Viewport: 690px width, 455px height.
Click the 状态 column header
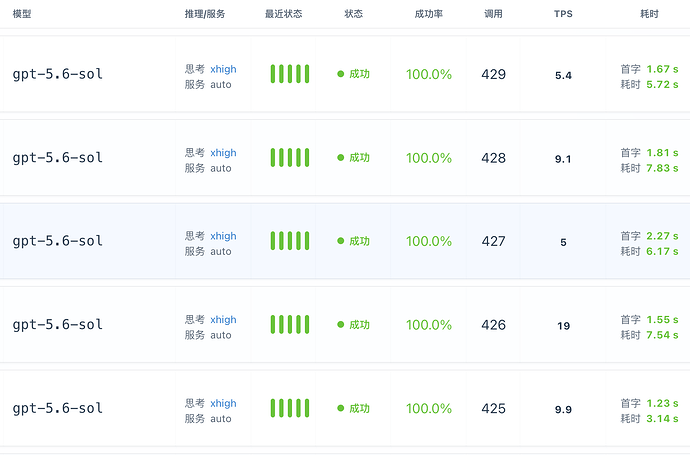point(353,14)
